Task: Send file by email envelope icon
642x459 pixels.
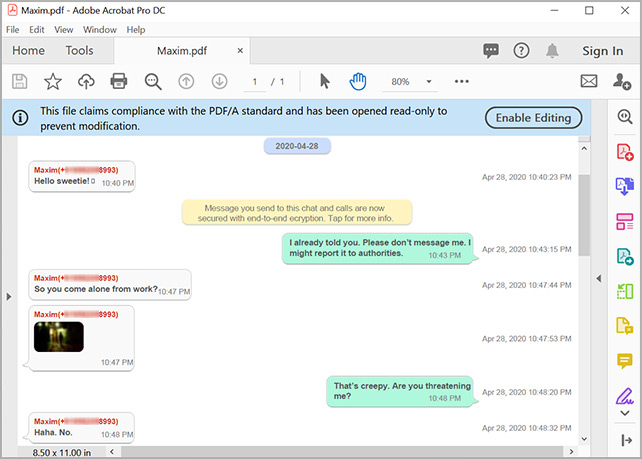Action: (589, 81)
